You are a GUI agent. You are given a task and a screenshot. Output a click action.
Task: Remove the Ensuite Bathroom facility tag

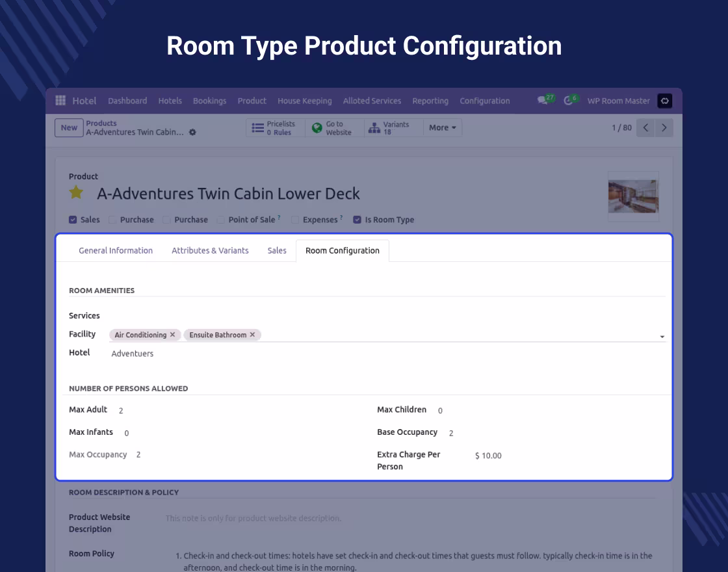coord(252,334)
